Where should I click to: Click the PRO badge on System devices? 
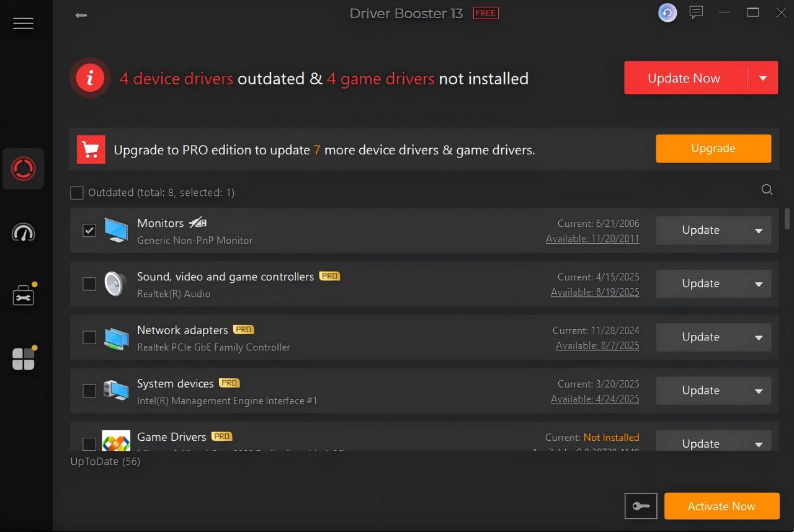pyautogui.click(x=230, y=383)
